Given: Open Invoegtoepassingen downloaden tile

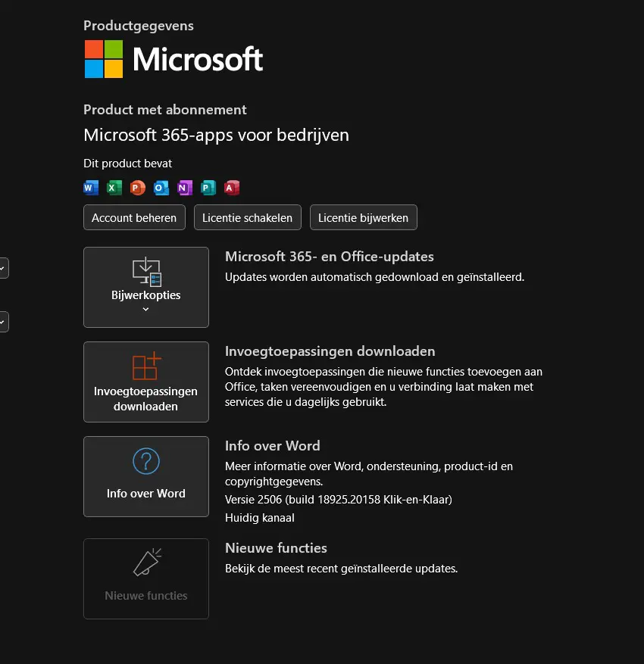Looking at the screenshot, I should (146, 382).
